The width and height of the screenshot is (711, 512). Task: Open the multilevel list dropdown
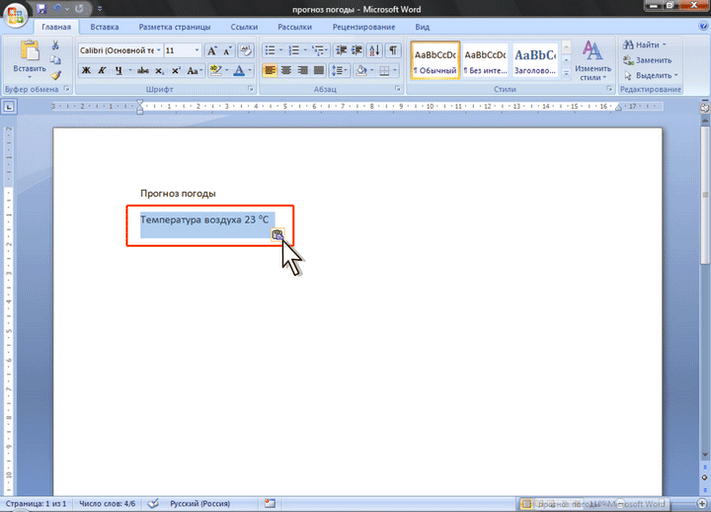[x=320, y=50]
